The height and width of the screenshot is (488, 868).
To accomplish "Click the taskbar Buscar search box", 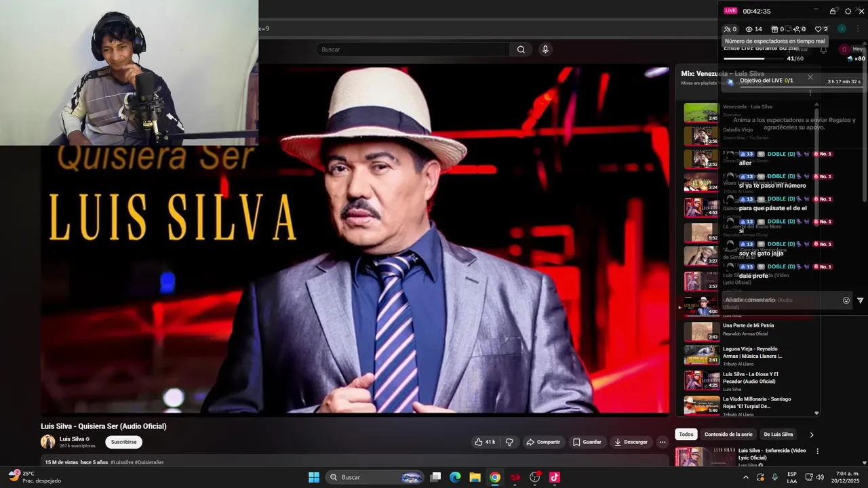I will (375, 477).
